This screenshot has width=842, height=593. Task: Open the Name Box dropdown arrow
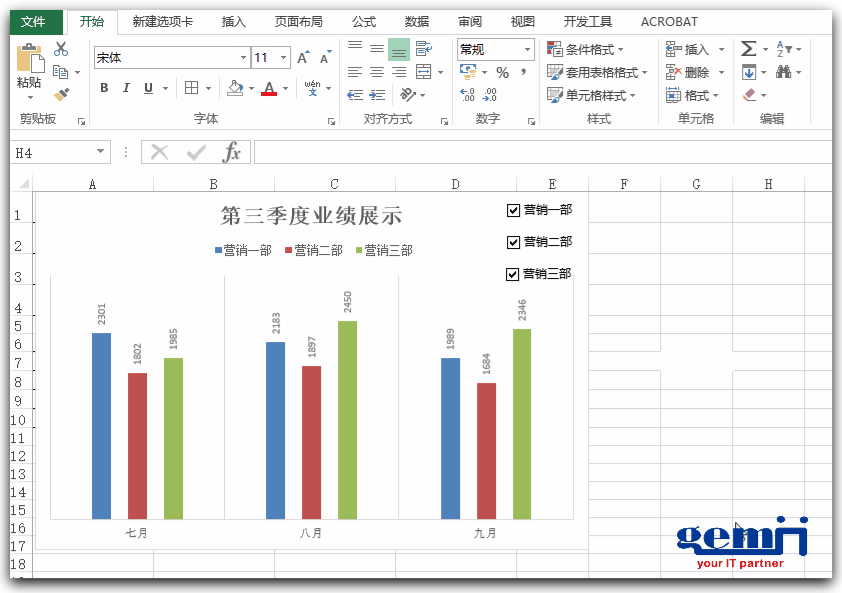pyautogui.click(x=101, y=152)
